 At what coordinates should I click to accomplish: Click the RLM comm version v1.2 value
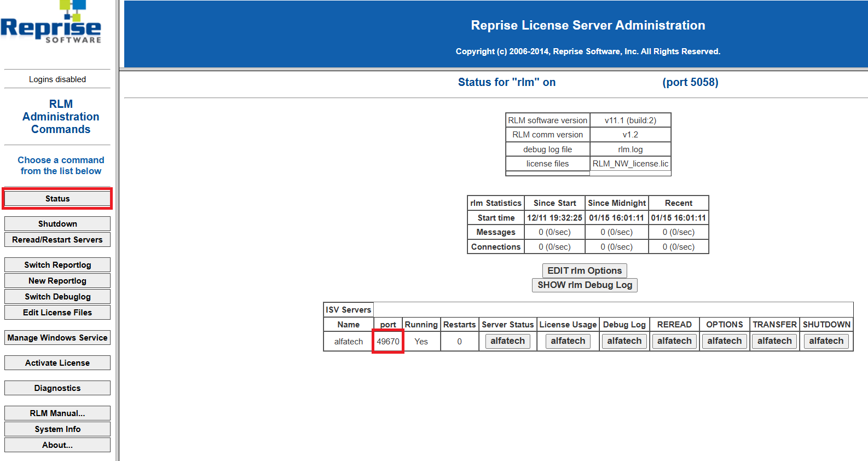(x=630, y=135)
